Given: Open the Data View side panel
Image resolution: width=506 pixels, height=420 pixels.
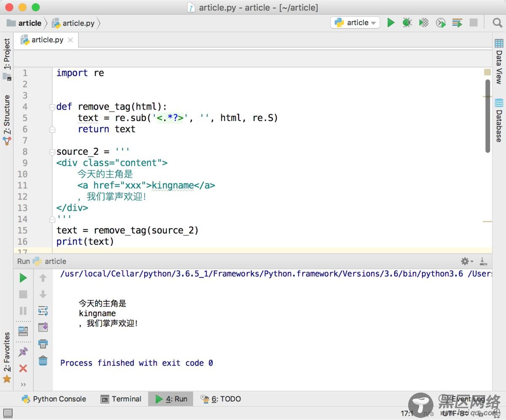Looking at the screenshot, I should click(x=499, y=61).
